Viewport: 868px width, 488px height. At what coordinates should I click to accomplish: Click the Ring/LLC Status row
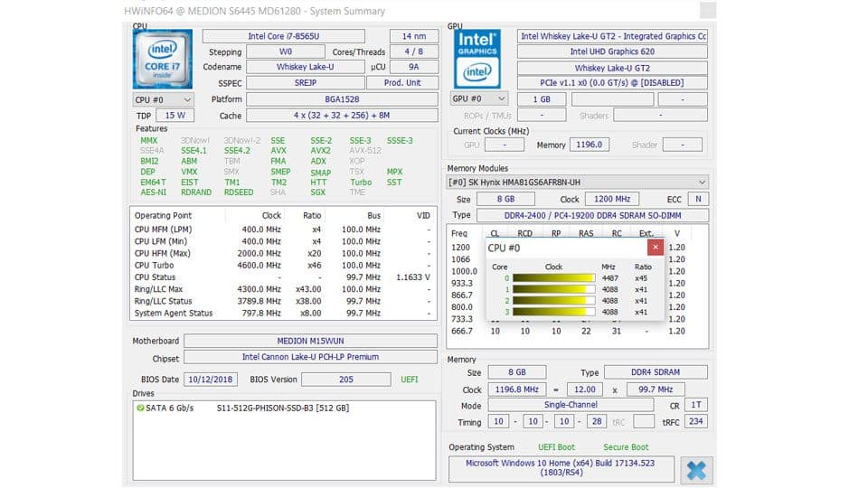pos(282,301)
